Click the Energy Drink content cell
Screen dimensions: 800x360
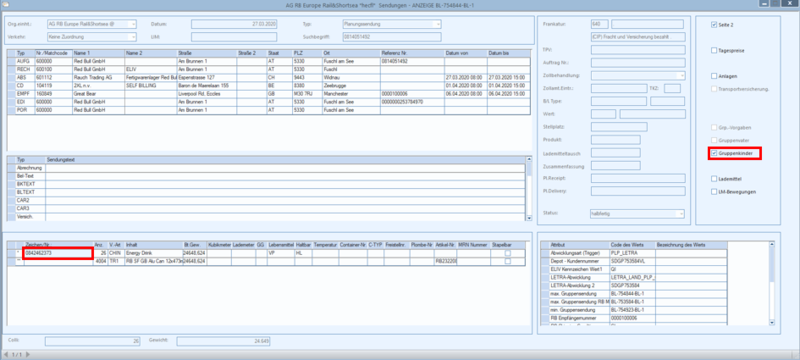coord(154,252)
